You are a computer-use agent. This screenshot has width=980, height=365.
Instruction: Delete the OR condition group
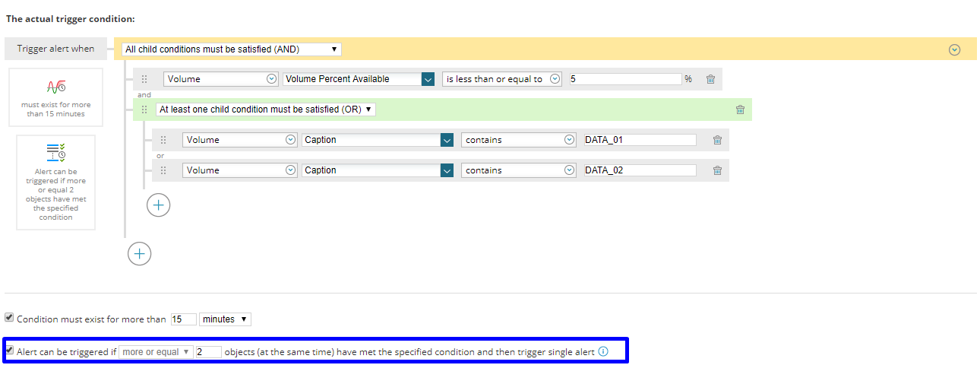740,109
